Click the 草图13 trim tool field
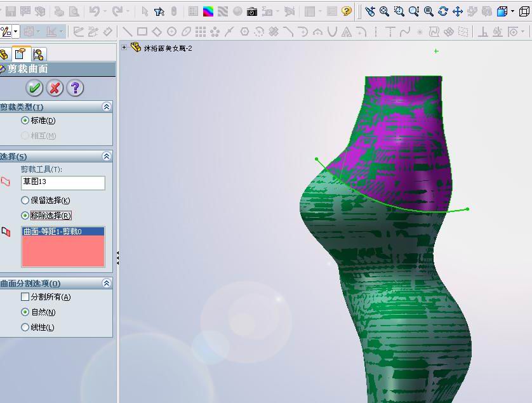532x403 pixels. coord(63,183)
